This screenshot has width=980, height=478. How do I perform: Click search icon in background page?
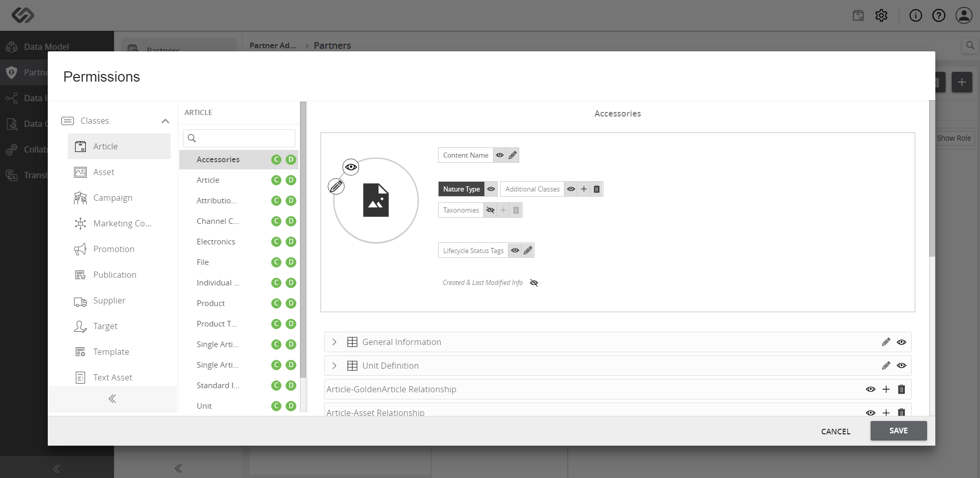970,45
